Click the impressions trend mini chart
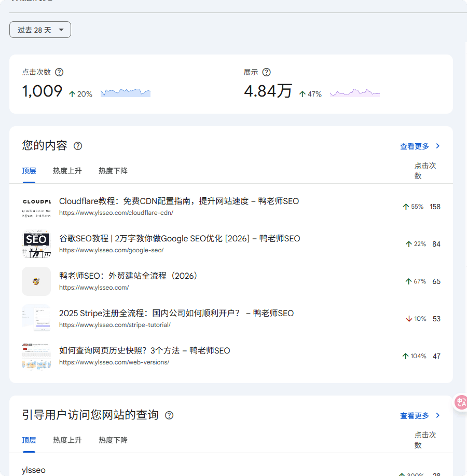467x476 pixels. click(x=354, y=93)
